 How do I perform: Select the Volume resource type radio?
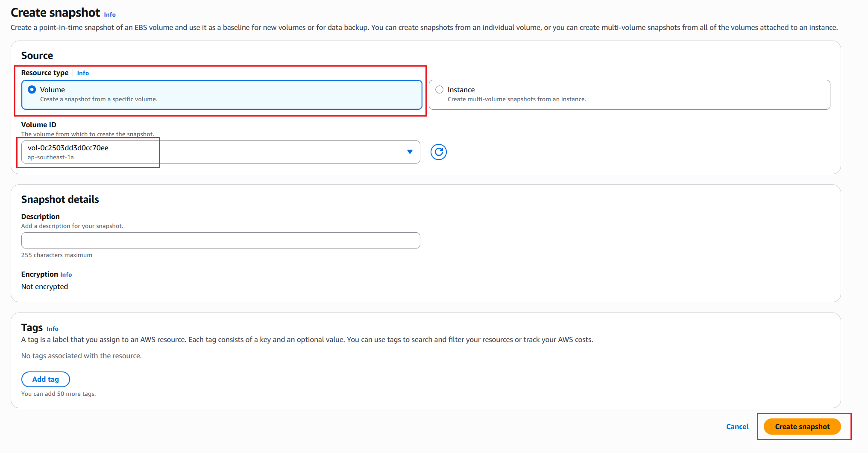[x=32, y=90]
